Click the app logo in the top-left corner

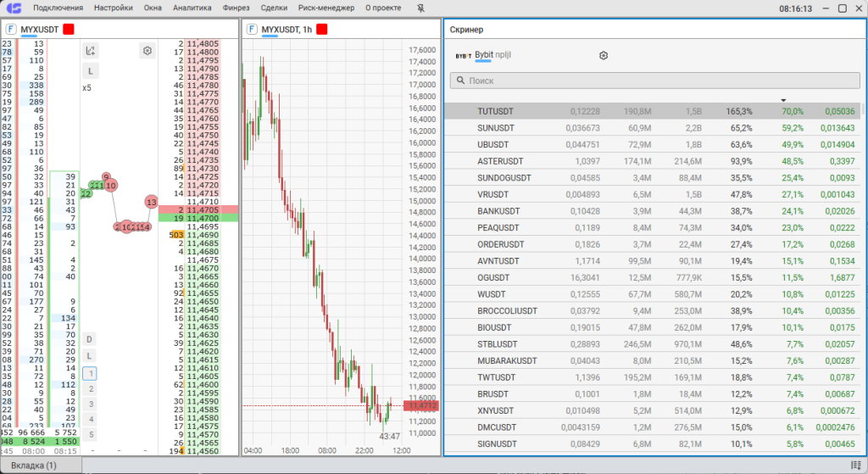tap(13, 8)
